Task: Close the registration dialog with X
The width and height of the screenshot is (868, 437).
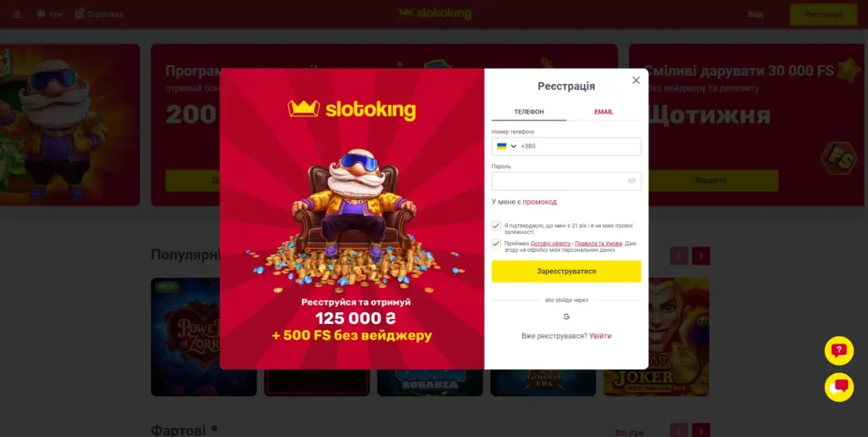Action: click(x=636, y=81)
